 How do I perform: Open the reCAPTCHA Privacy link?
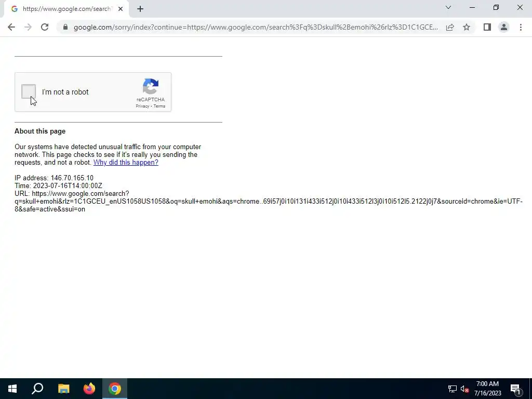142,106
